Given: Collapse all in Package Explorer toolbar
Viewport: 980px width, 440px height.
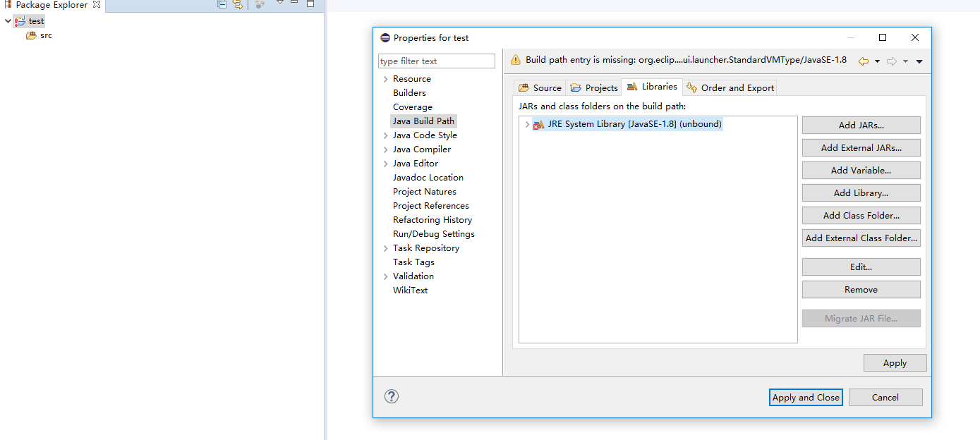Looking at the screenshot, I should click(222, 4).
